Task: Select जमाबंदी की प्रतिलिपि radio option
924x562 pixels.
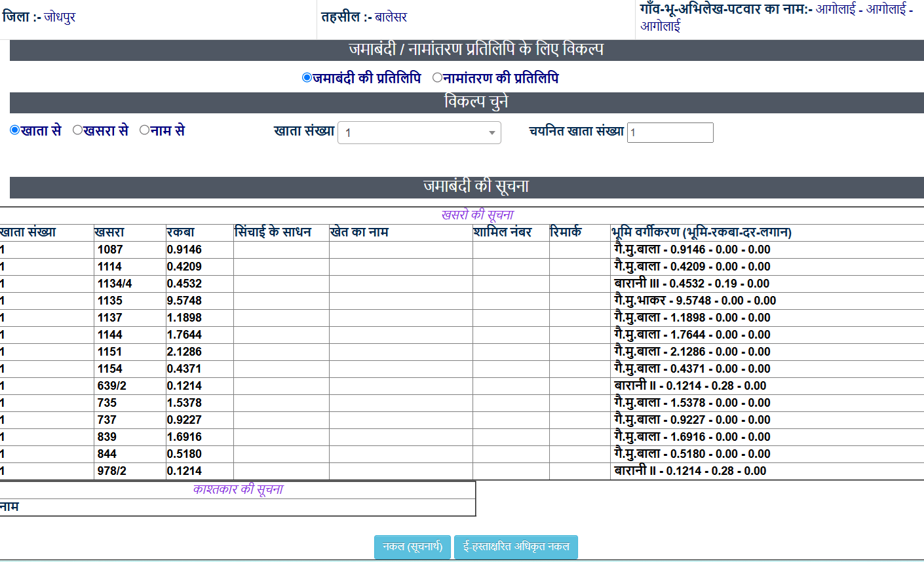Action: [307, 77]
